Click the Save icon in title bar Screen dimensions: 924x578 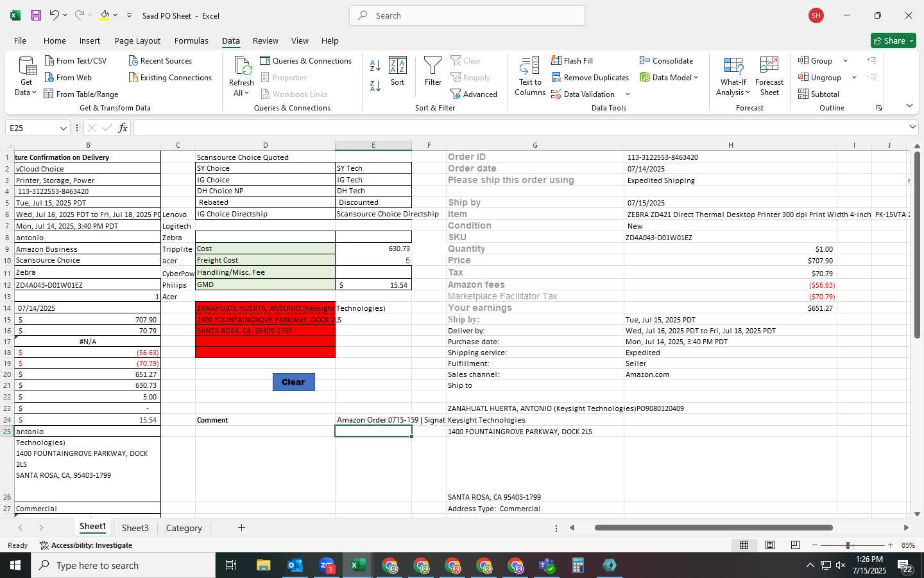(35, 15)
